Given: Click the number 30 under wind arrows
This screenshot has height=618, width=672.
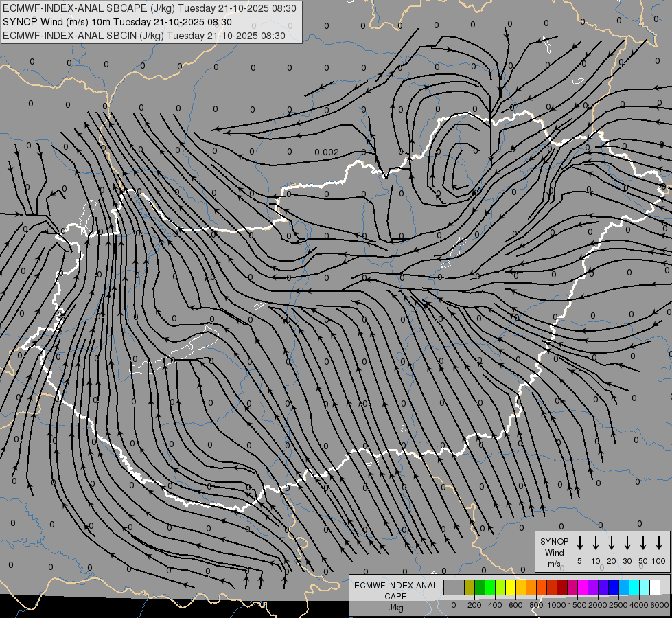Looking at the screenshot, I should (x=627, y=561).
